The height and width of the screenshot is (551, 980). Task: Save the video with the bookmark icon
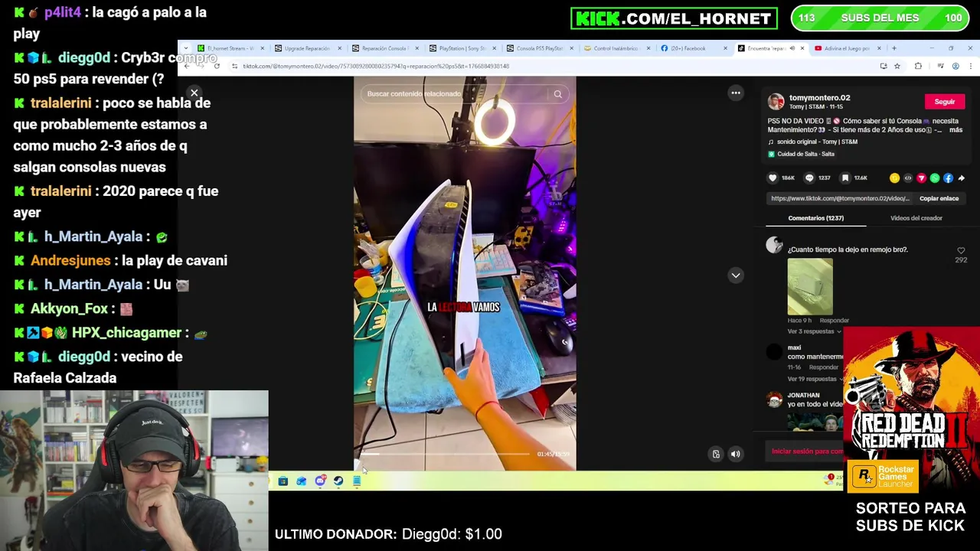[x=845, y=178]
